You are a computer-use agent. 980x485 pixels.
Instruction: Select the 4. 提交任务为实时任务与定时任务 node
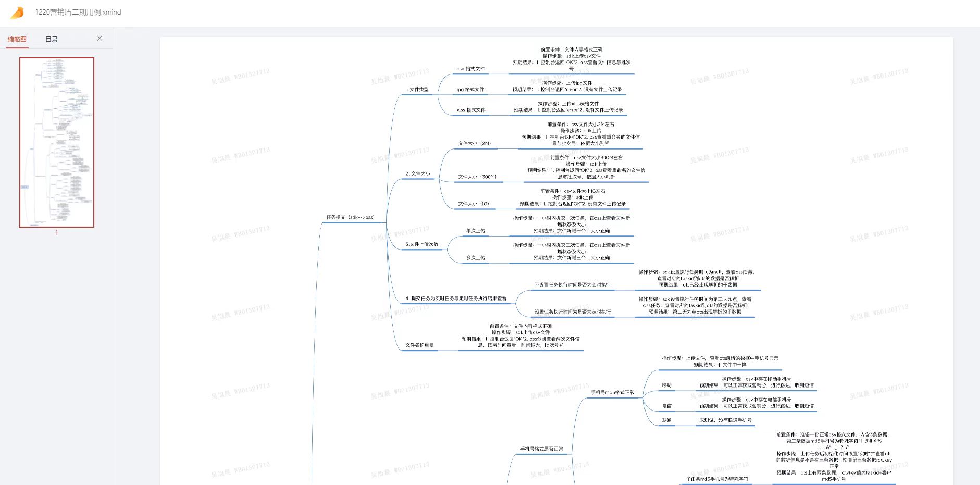point(456,299)
